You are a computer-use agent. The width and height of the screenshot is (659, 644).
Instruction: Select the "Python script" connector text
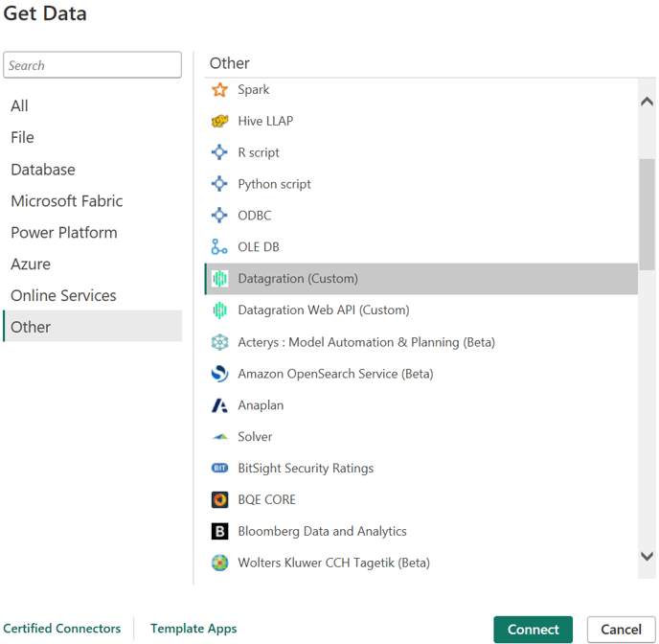point(275,184)
